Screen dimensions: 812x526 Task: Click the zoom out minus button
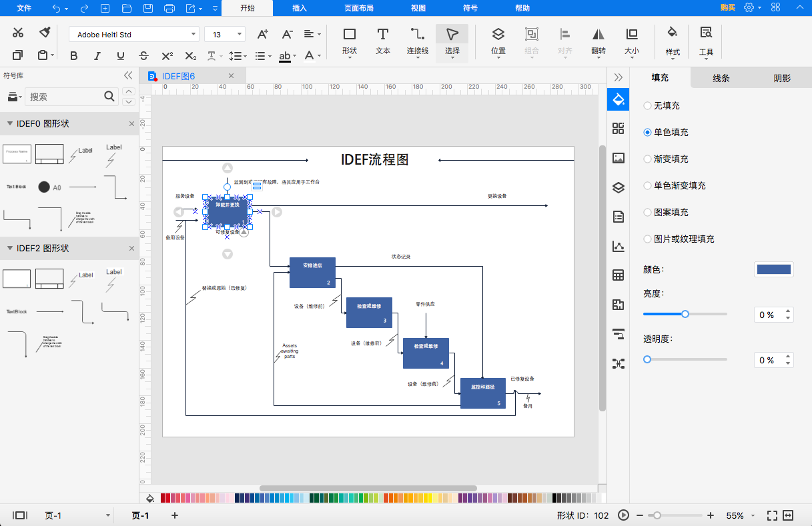[x=640, y=515]
